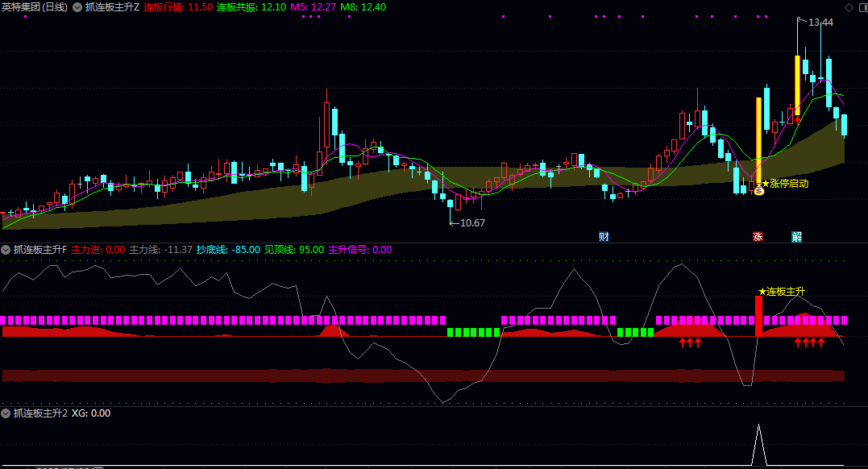
Task: Select the M8 moving average label
Action: [x=363, y=7]
